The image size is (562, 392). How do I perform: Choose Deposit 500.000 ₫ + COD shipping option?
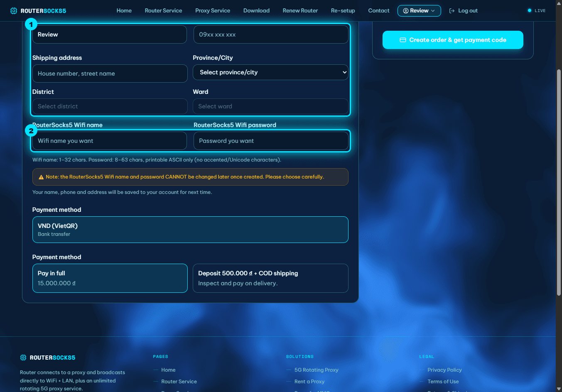pos(270,278)
